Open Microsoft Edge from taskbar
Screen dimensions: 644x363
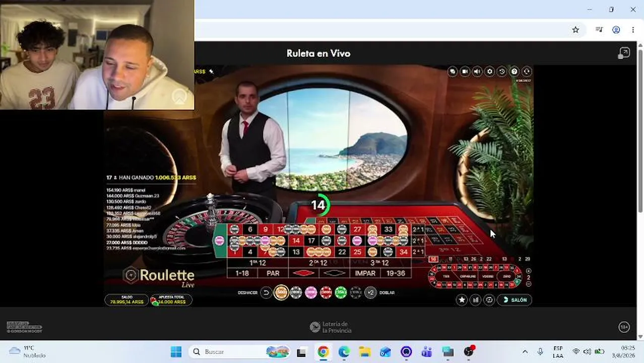click(344, 351)
